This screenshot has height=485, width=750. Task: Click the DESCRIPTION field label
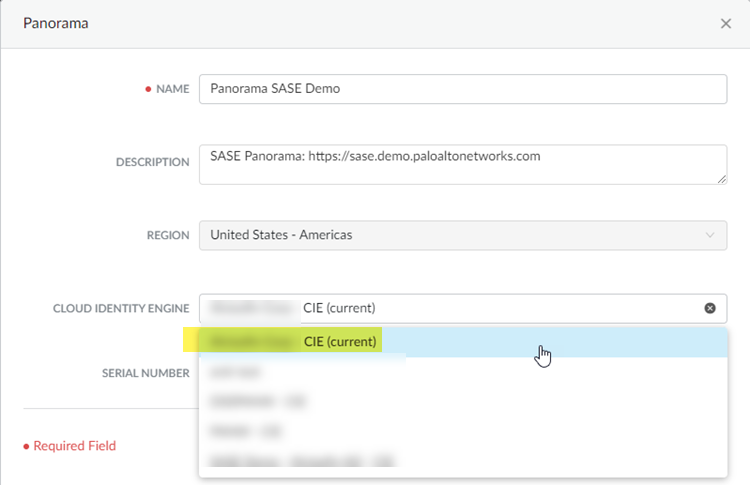tap(151, 162)
